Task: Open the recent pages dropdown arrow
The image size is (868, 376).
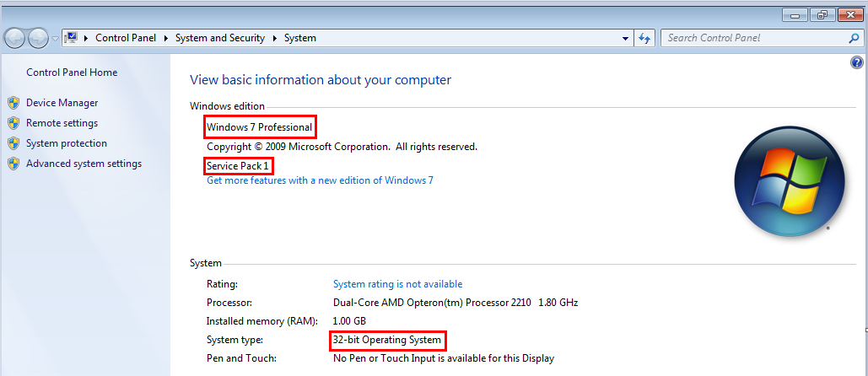Action: point(55,39)
